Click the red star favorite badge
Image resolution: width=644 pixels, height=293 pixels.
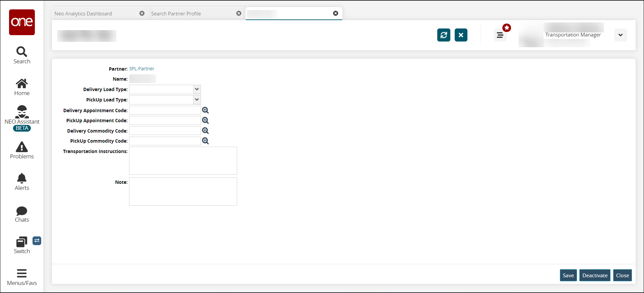coord(507,28)
